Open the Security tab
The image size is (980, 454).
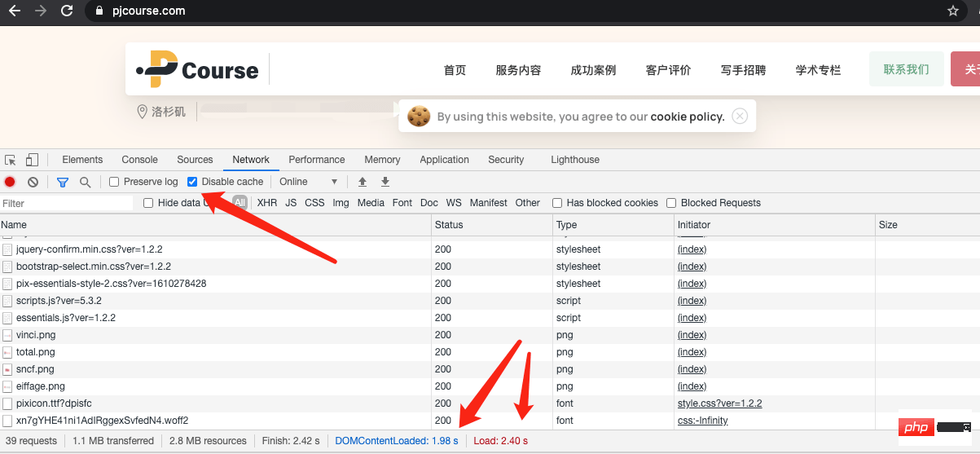coord(506,160)
